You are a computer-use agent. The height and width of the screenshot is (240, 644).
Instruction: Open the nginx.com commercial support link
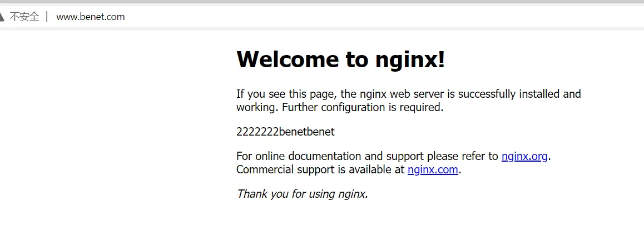(433, 169)
